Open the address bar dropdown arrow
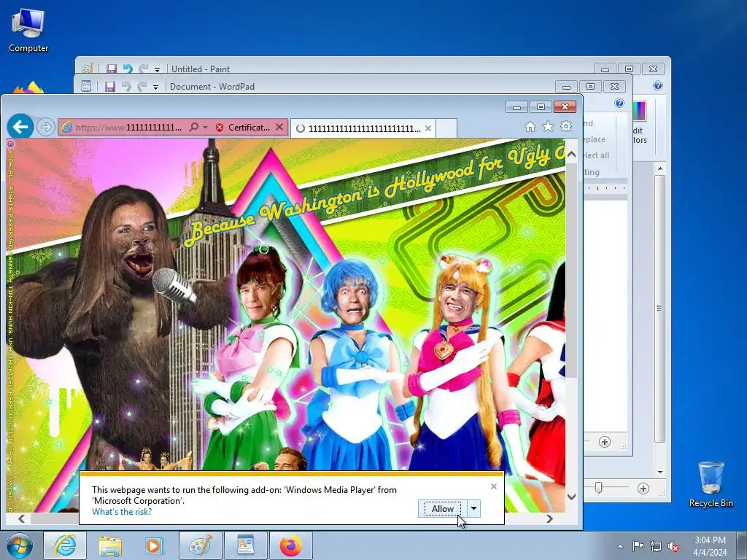Screen dimensions: 747x560 coord(205,127)
